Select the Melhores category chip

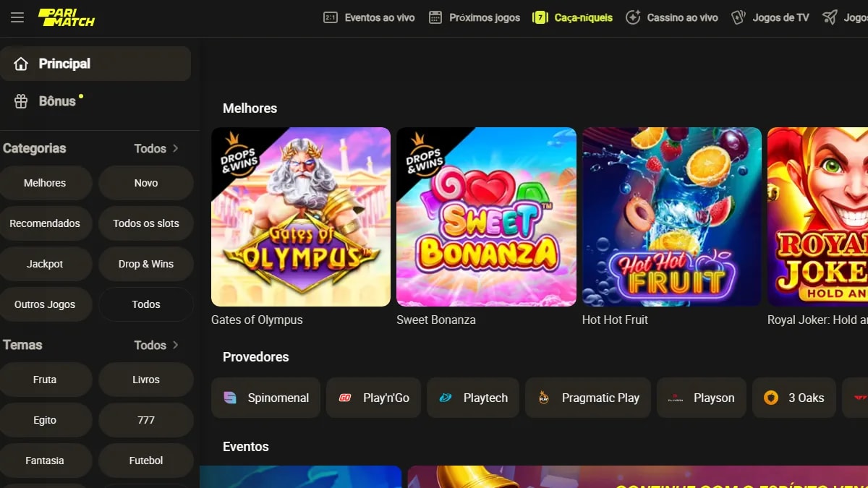click(45, 183)
